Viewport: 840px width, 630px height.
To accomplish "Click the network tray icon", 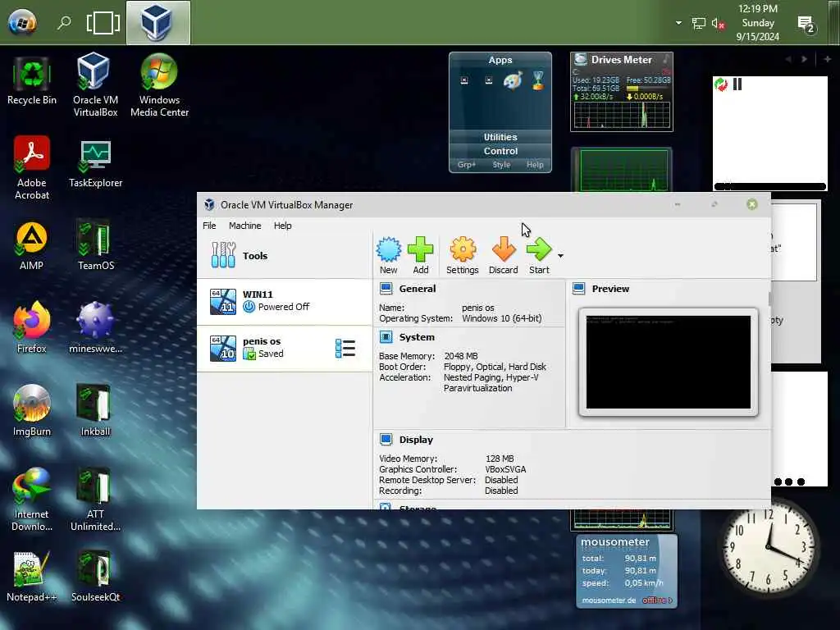I will [699, 23].
